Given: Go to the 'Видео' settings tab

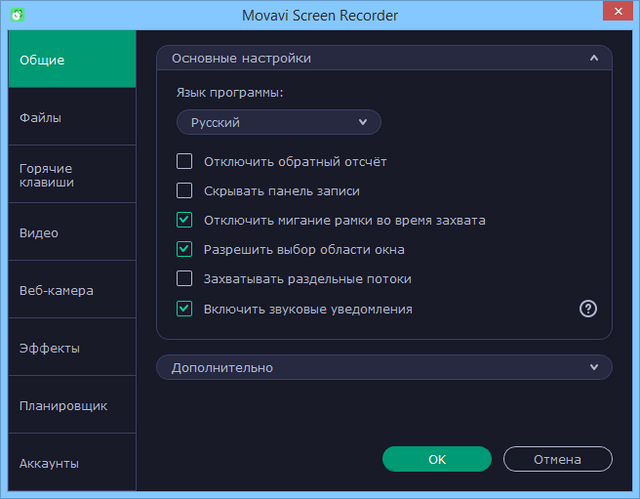Looking at the screenshot, I should 72,233.
